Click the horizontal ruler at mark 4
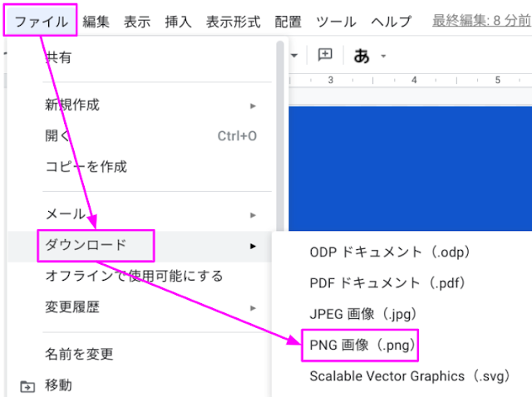 tap(414, 80)
